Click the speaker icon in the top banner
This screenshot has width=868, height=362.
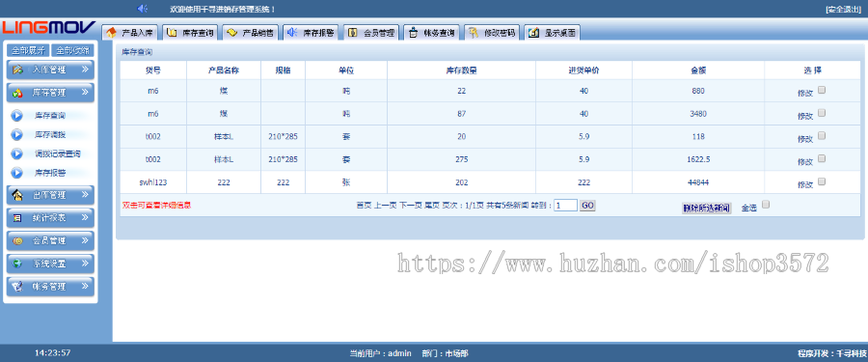pyautogui.click(x=143, y=9)
